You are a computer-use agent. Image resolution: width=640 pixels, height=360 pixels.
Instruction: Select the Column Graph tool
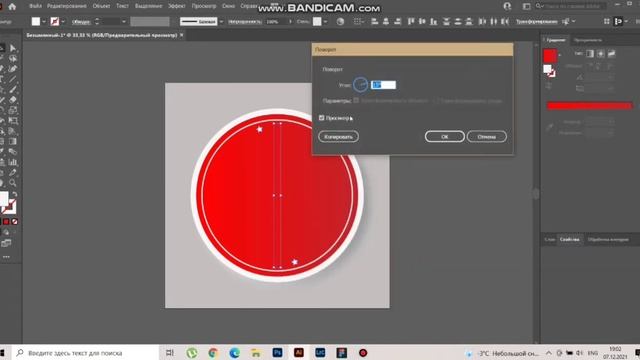[13, 162]
